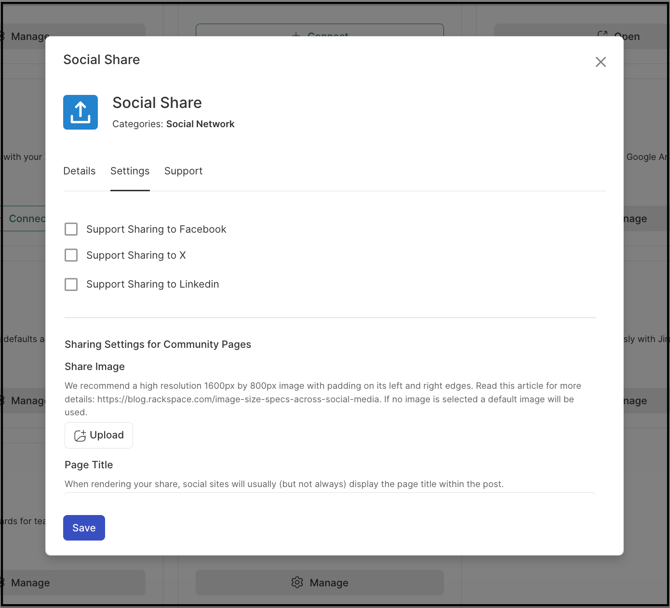This screenshot has height=608, width=670.
Task: Close the Social Share dialog
Action: pyautogui.click(x=600, y=62)
